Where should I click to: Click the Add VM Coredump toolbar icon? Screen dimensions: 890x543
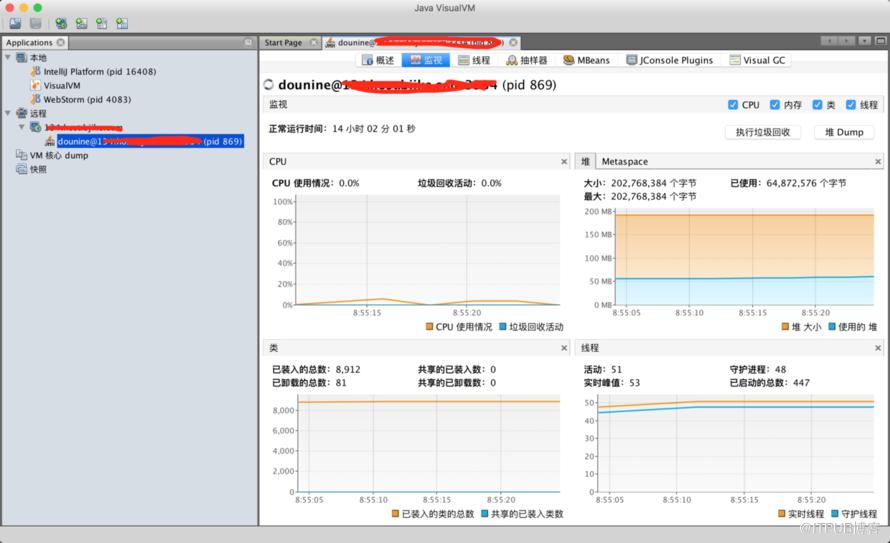[x=102, y=23]
